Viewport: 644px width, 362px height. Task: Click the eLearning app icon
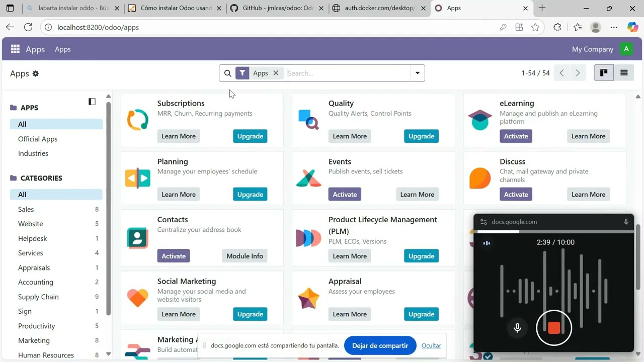(480, 120)
